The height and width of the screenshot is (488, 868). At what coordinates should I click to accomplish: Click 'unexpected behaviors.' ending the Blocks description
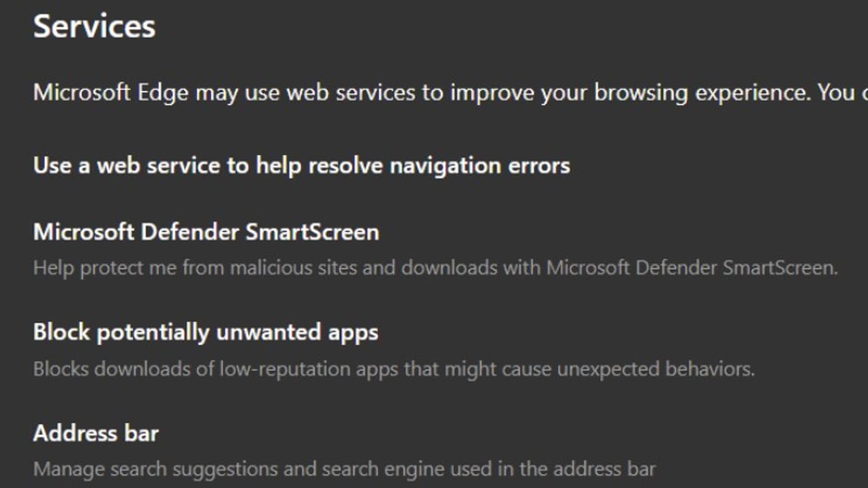655,369
